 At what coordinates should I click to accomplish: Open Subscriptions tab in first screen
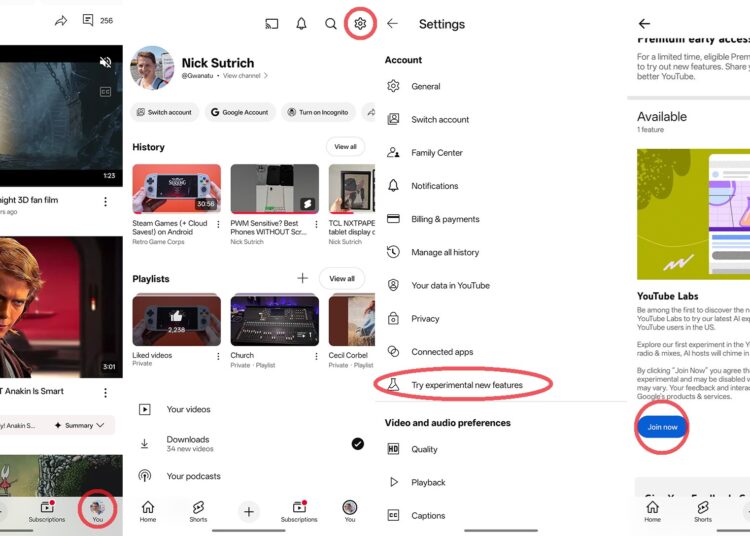coord(47,511)
